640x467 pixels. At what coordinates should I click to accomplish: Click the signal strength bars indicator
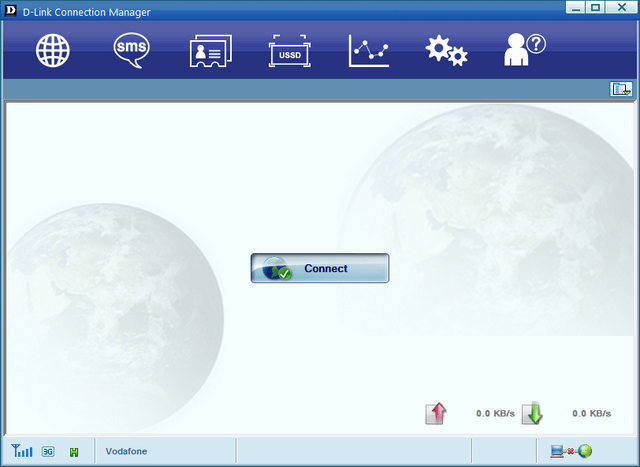23,451
